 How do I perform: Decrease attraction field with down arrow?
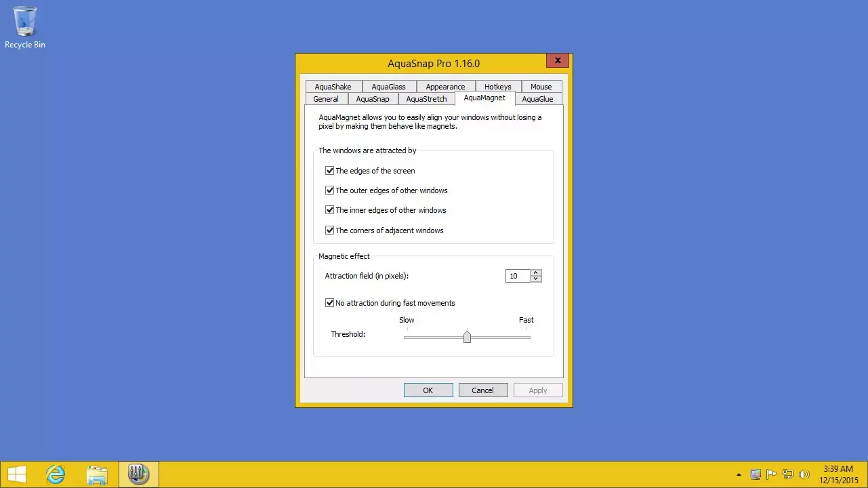[x=536, y=279]
